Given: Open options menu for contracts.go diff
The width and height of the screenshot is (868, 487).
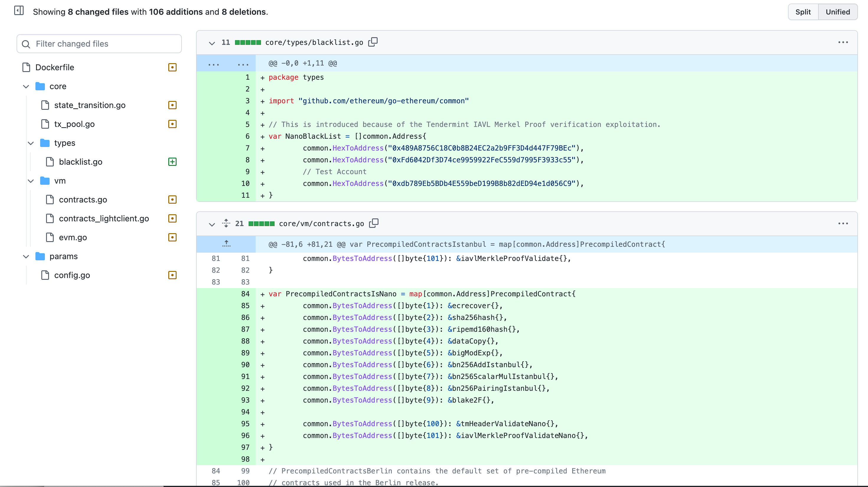Looking at the screenshot, I should (843, 224).
